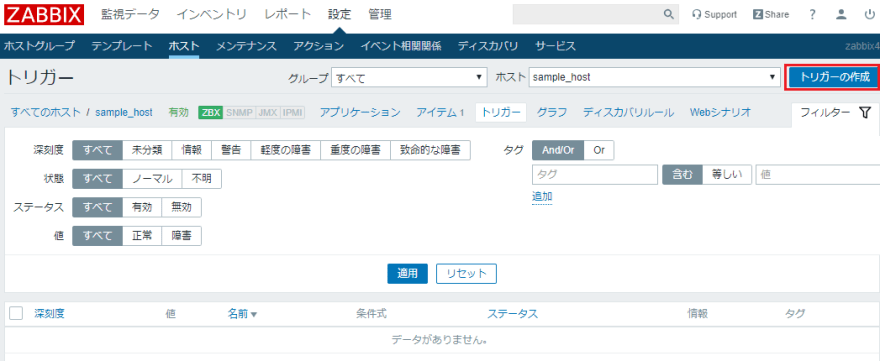Select 無効 status option
This screenshot has height=361, width=880.
coord(181,207)
